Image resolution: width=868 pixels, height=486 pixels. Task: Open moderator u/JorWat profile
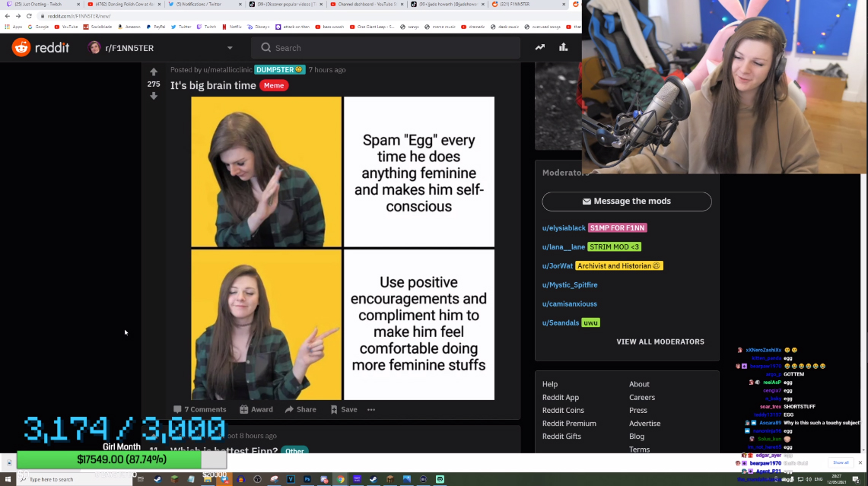(558, 265)
